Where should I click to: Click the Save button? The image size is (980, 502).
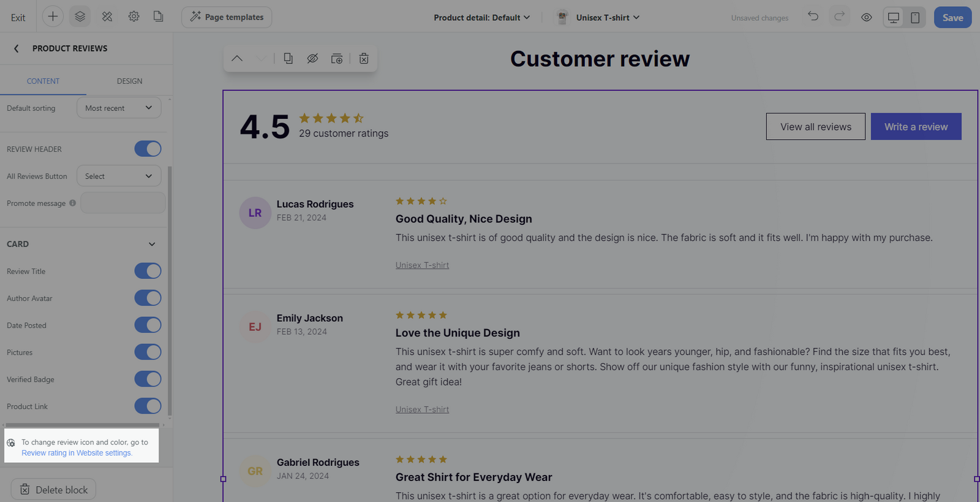pyautogui.click(x=952, y=17)
